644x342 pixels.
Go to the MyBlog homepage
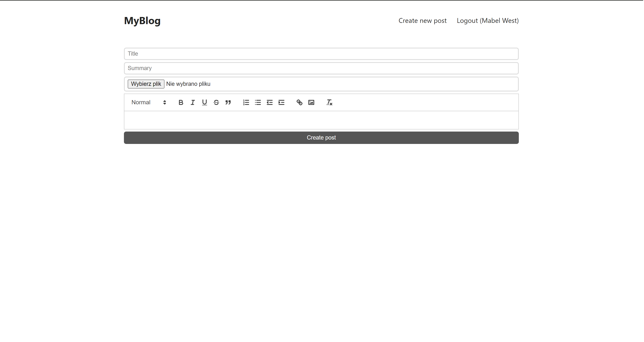click(142, 21)
